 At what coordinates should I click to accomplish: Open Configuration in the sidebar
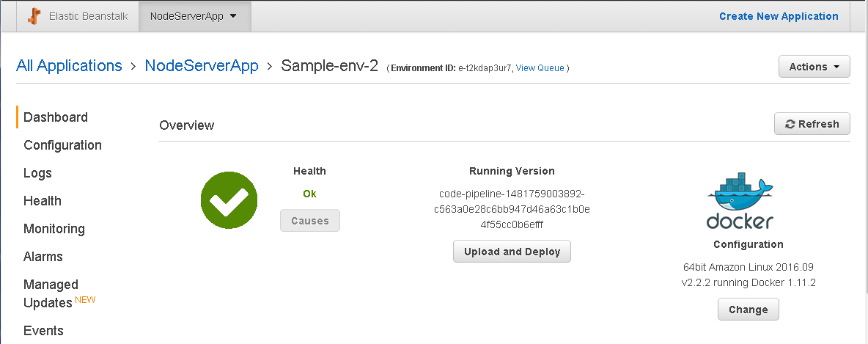[x=62, y=145]
